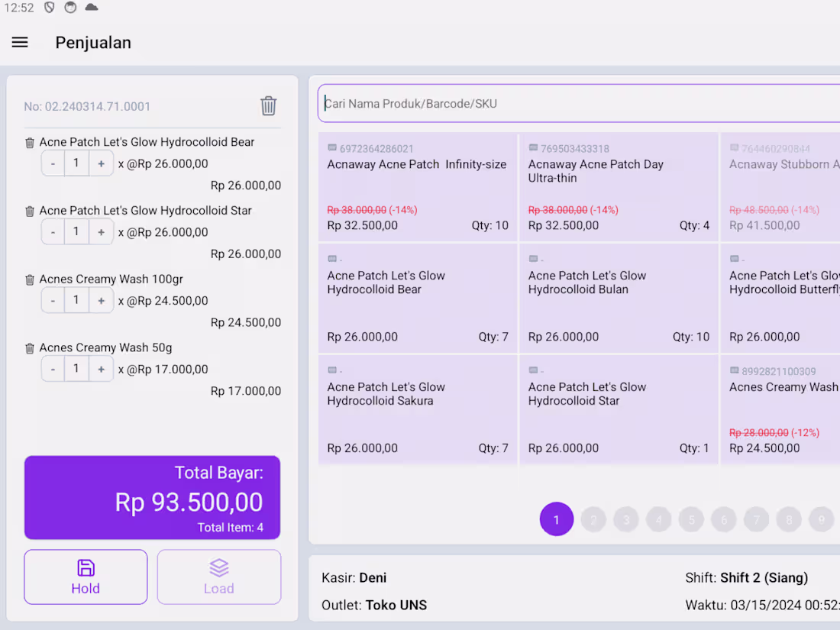
Task: Click the barcode icon on Acnaway Acne Patch tile
Action: (332, 148)
